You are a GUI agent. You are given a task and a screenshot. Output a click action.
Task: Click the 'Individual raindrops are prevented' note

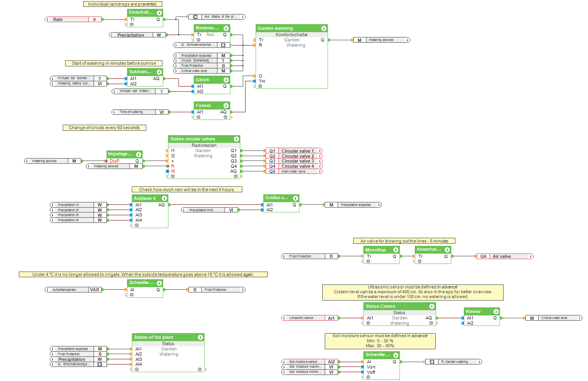123,4
